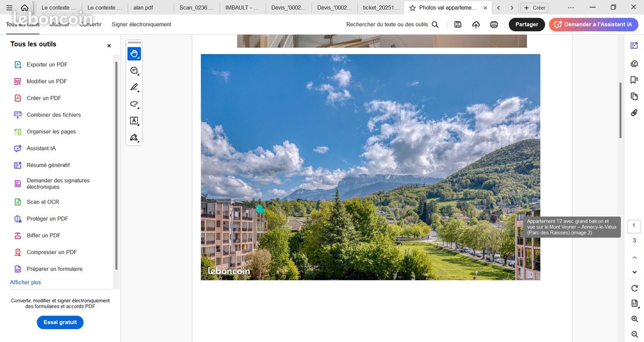The width and height of the screenshot is (644, 342).
Task: Toggle the star on Photos val tab
Action: [x=412, y=8]
